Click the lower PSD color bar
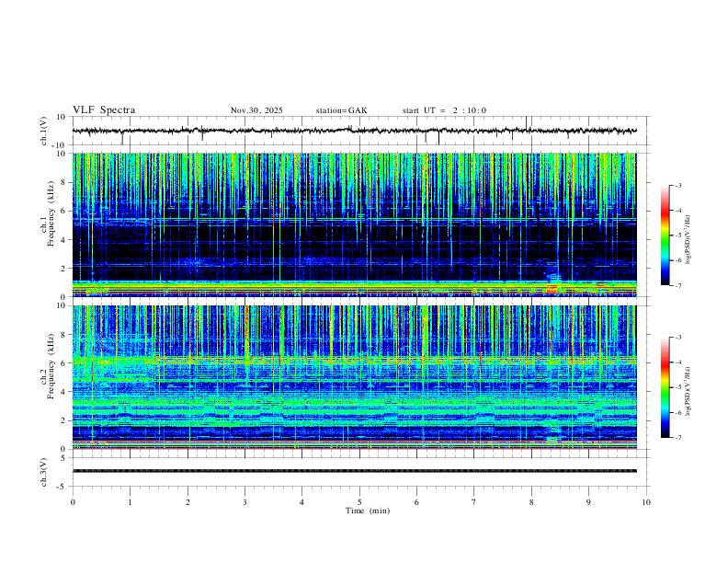728x563 pixels. point(665,387)
